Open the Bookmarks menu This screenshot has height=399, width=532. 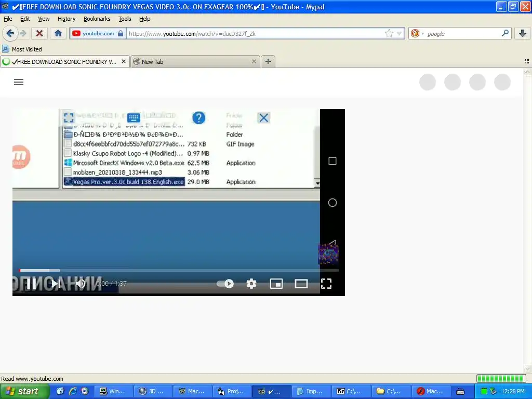tap(97, 19)
